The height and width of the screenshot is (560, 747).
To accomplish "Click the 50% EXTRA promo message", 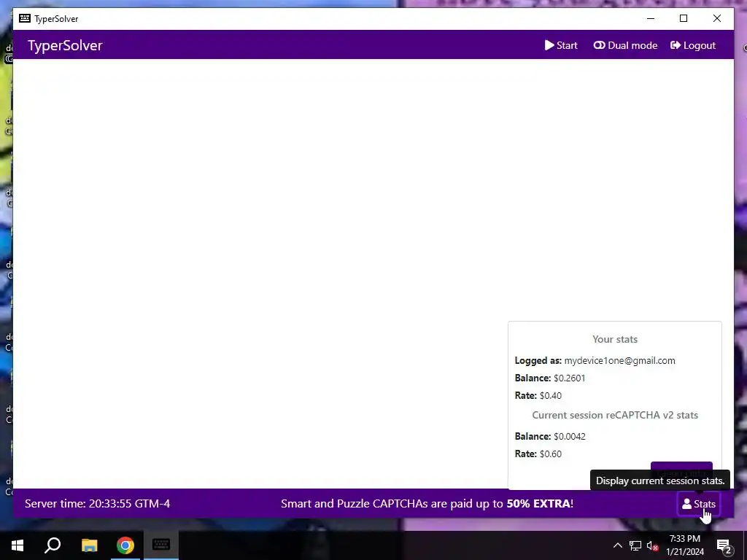I will pyautogui.click(x=427, y=504).
